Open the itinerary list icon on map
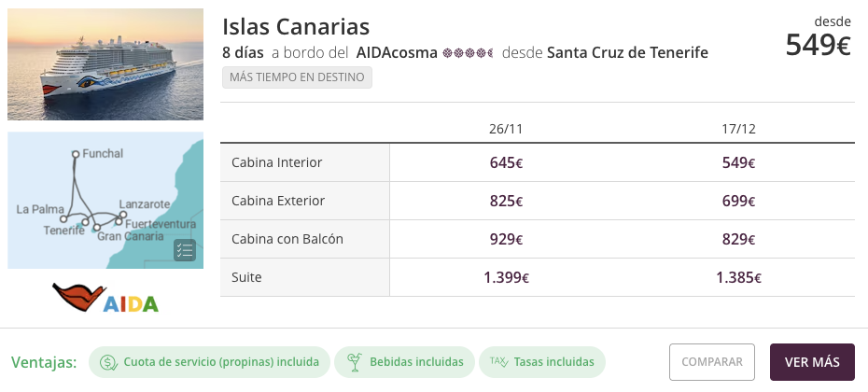The height and width of the screenshot is (392, 868). coord(184,249)
